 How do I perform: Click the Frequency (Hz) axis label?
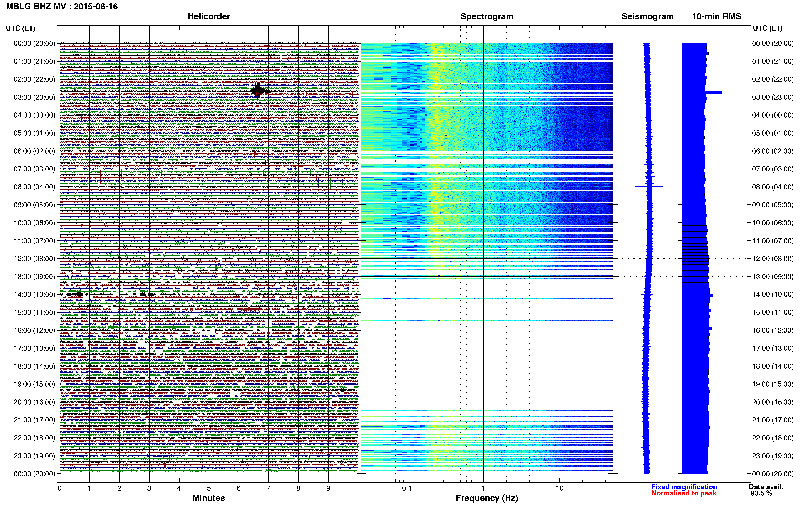point(487,498)
